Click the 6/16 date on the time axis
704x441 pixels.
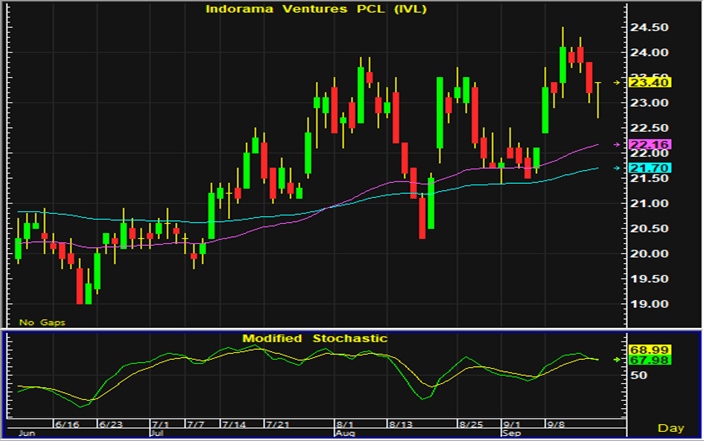(x=69, y=425)
